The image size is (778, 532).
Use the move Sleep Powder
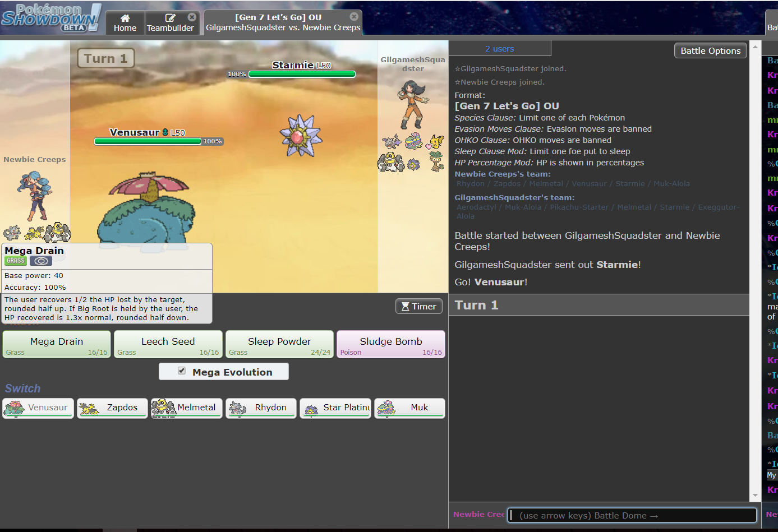[x=279, y=344]
